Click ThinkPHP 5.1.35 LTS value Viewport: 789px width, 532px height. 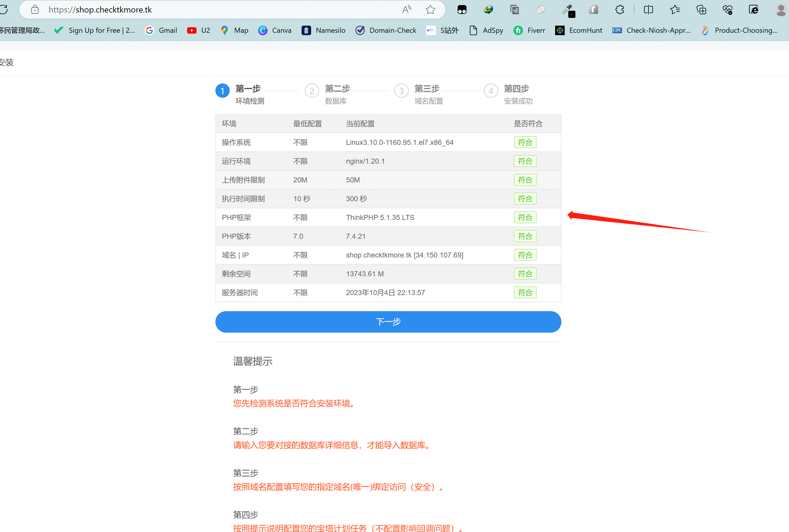click(380, 218)
